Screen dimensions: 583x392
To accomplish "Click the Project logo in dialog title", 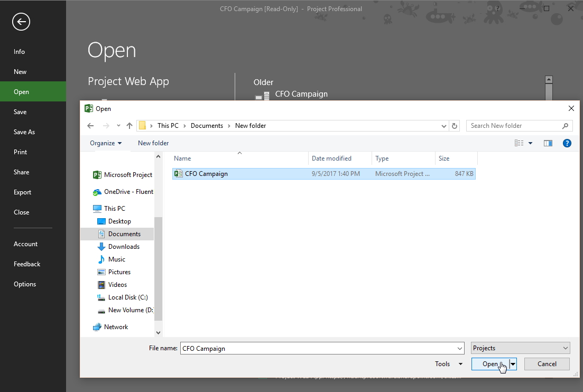I will 88,108.
